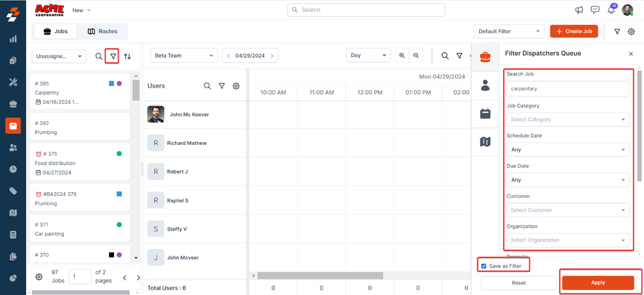Open the Day view dropdown
This screenshot has width=644, height=295.
point(368,56)
